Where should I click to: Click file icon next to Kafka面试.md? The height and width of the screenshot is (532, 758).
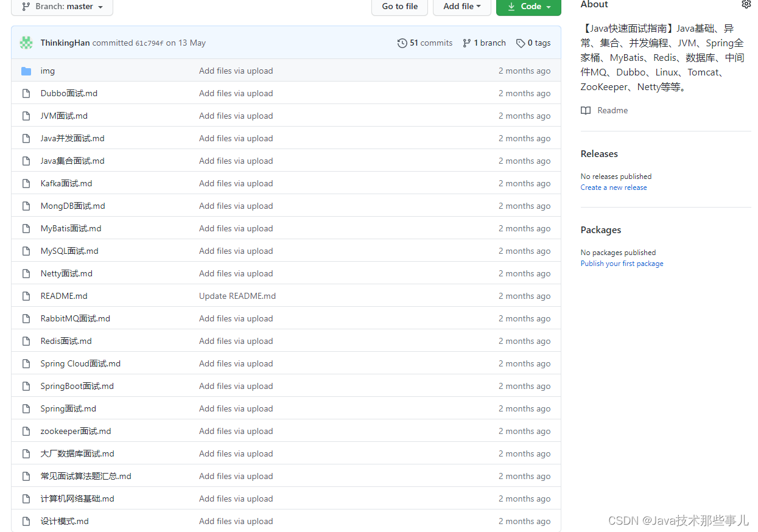[26, 184]
